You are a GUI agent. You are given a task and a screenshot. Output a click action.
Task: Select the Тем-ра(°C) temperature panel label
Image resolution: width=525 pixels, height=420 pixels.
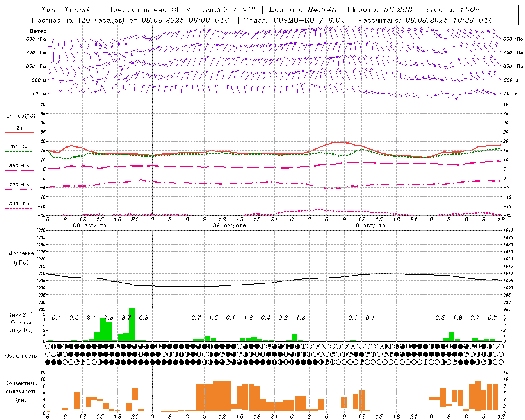(x=19, y=116)
